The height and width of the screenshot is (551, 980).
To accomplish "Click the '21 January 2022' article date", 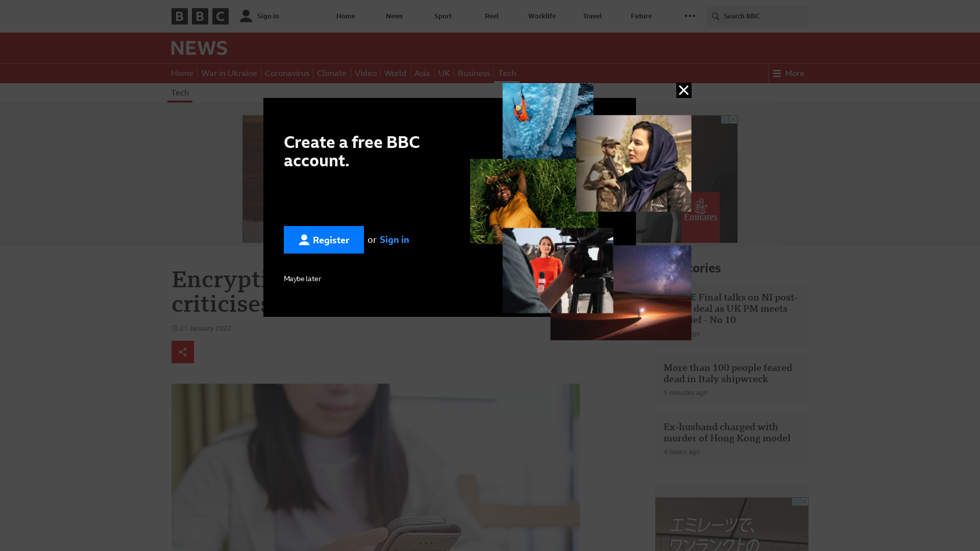I will 205,329.
